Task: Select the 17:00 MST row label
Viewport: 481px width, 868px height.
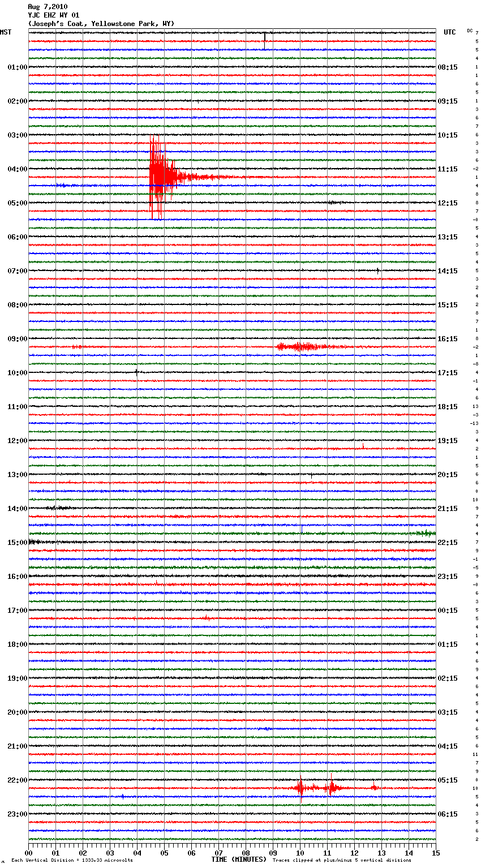Action: pyautogui.click(x=18, y=611)
